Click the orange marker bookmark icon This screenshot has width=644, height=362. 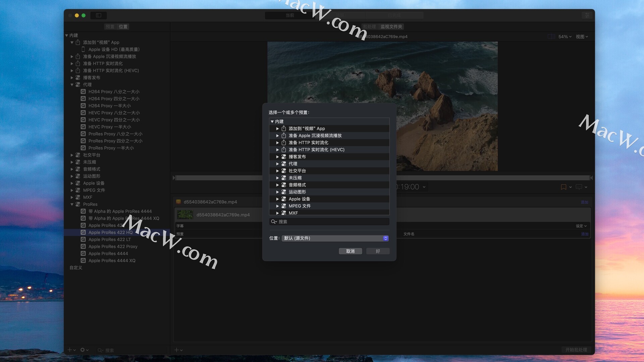click(x=563, y=187)
